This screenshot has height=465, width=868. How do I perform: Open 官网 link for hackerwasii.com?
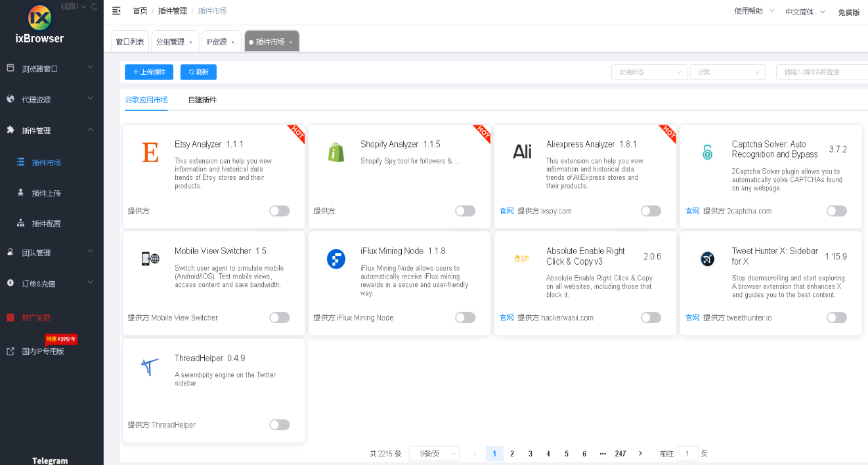click(x=506, y=317)
